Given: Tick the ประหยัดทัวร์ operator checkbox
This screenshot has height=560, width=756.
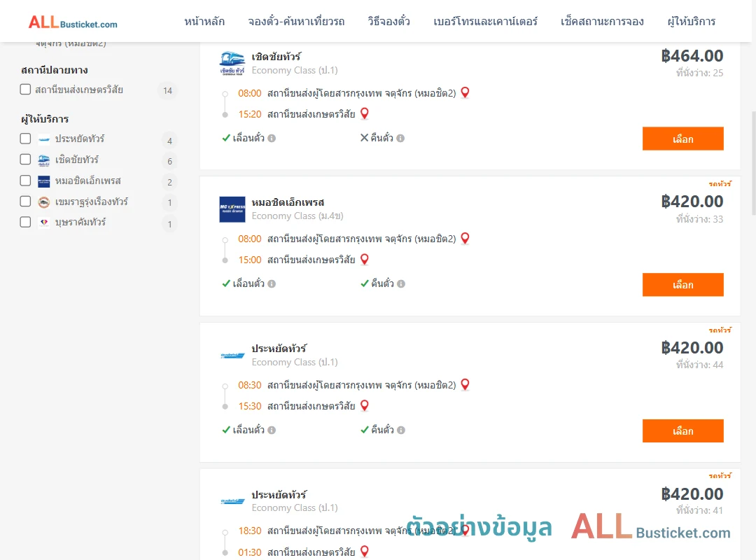Looking at the screenshot, I should point(26,139).
